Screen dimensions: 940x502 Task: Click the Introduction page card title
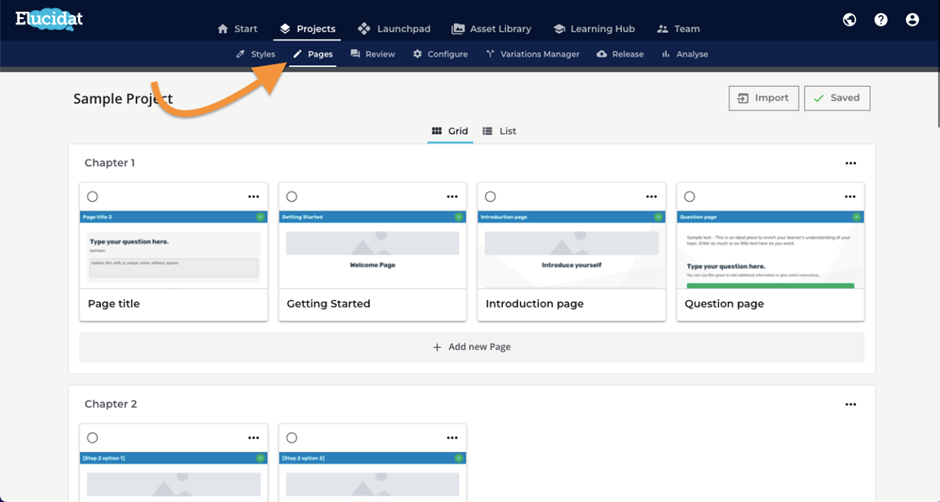click(x=535, y=303)
